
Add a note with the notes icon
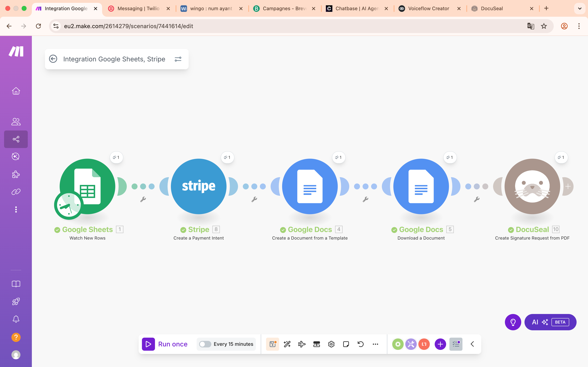(346, 344)
